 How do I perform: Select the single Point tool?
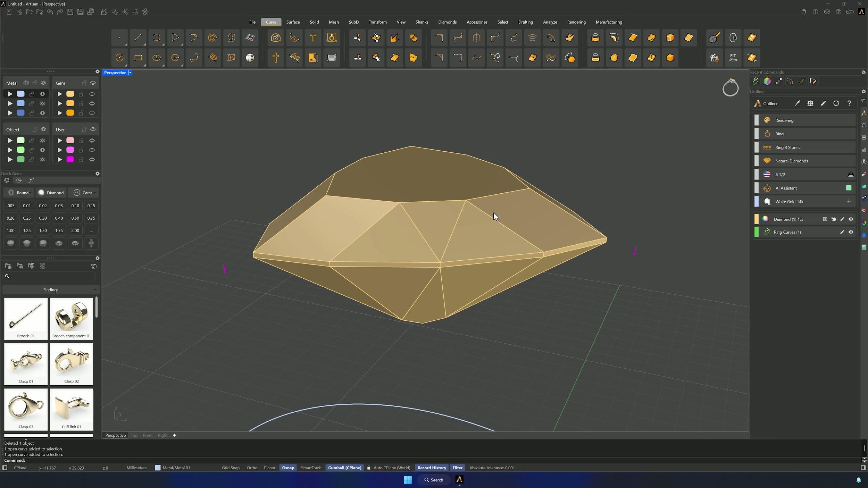point(119,38)
